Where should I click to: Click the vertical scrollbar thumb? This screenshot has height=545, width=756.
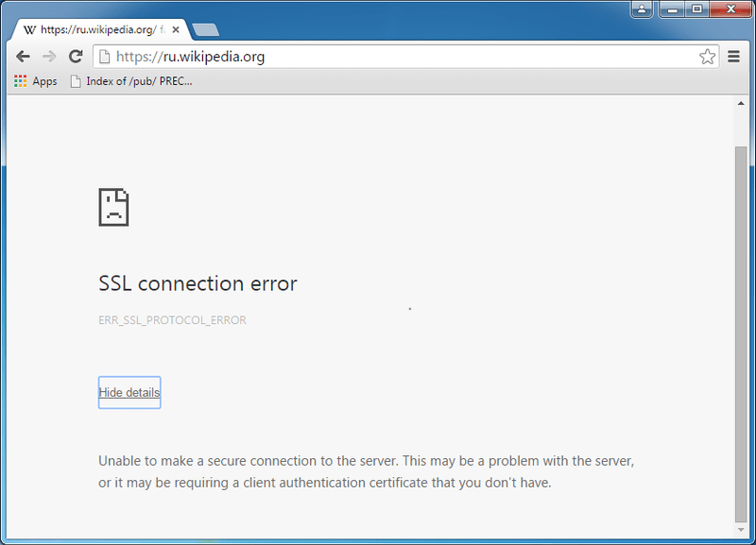pos(741,334)
